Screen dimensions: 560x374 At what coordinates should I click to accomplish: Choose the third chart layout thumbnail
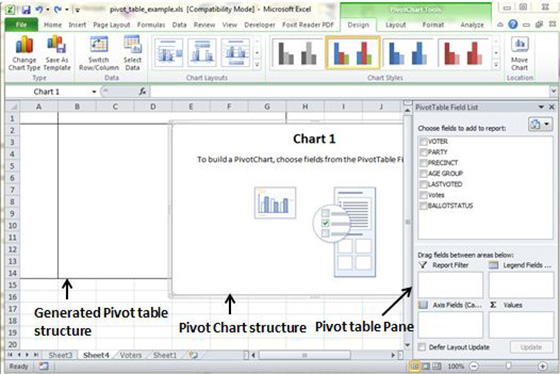point(235,53)
